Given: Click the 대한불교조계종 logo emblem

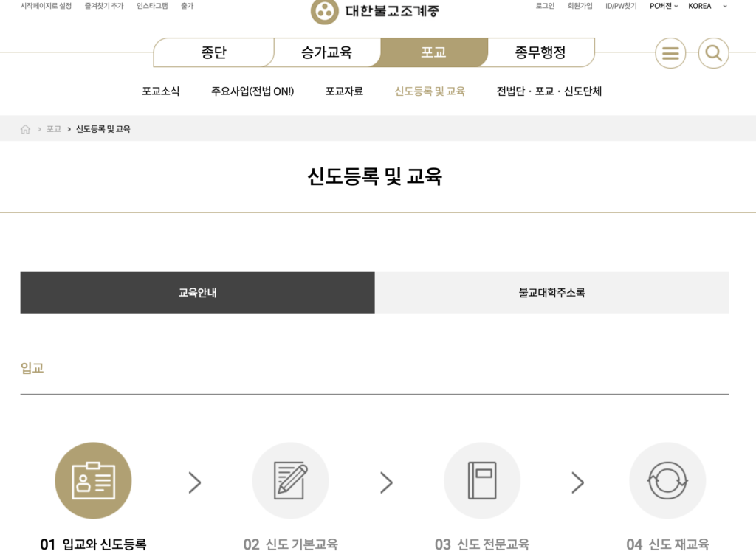Looking at the screenshot, I should [323, 11].
